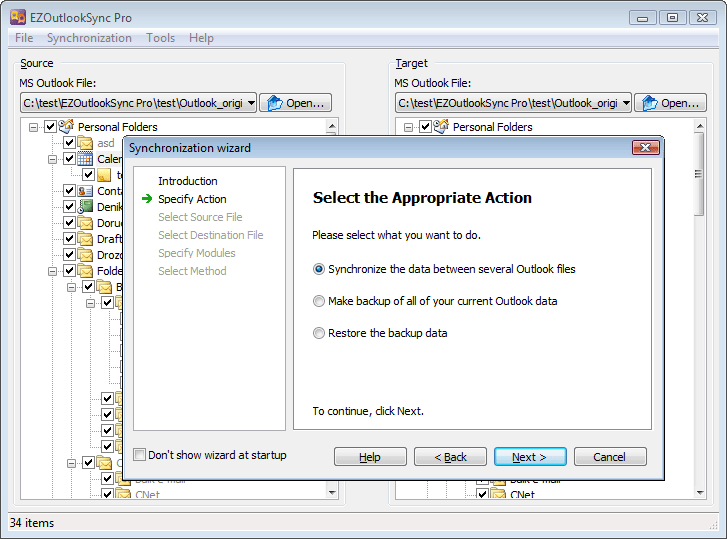This screenshot has width=727, height=539.
Task: Cancel the Synchronization wizard
Action: coord(610,457)
